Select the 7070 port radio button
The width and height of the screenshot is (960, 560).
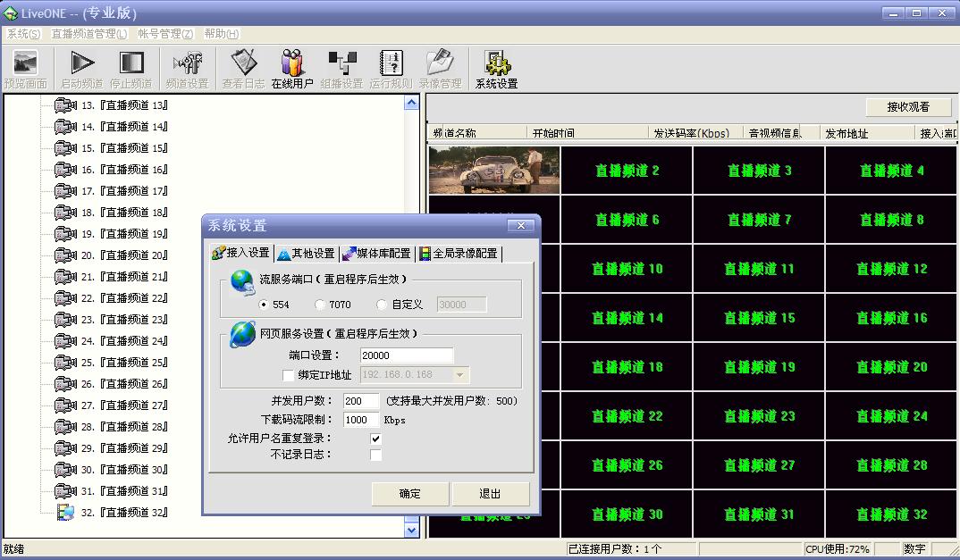tap(320, 304)
